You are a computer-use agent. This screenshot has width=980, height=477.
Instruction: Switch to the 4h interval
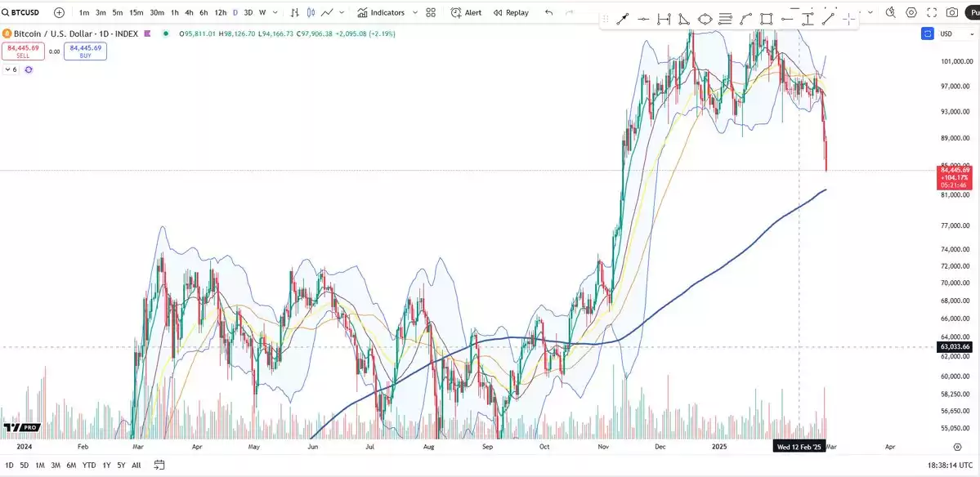pos(189,12)
